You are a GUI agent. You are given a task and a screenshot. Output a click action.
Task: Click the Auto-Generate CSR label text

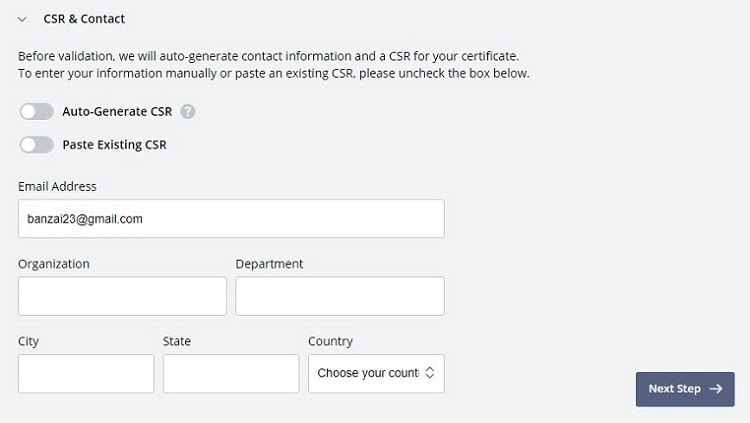[x=117, y=111]
